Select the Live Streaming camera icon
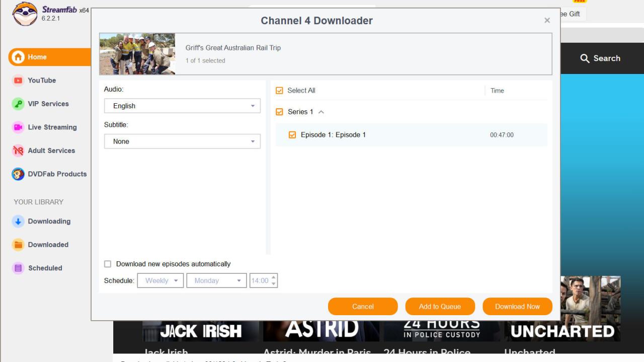 18,127
